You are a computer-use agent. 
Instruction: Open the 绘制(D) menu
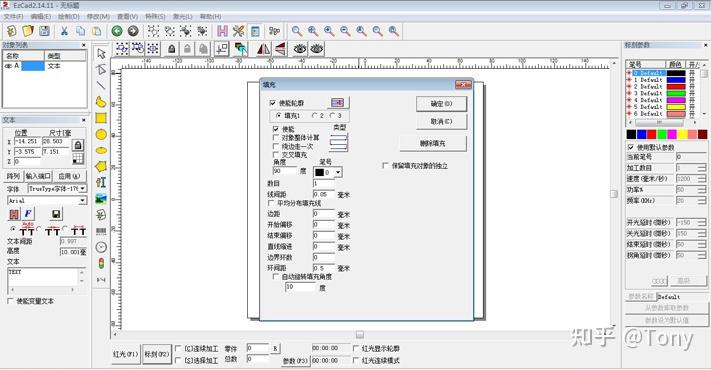69,16
